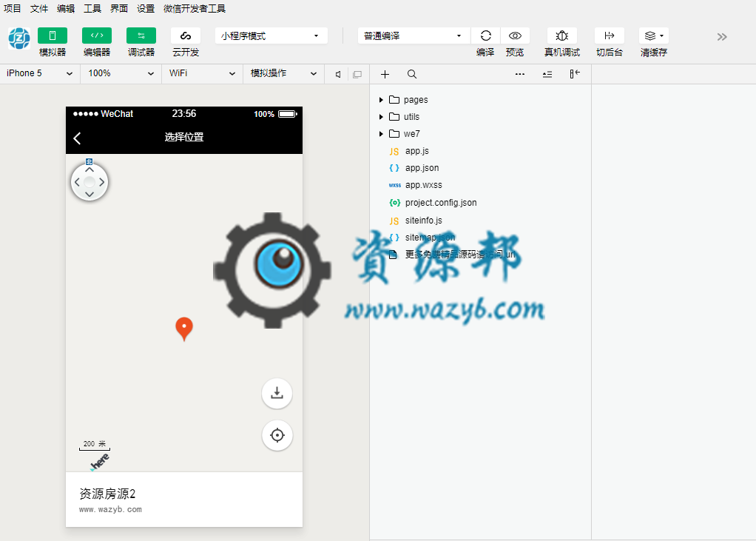Open cloud development (云开发)

[185, 36]
